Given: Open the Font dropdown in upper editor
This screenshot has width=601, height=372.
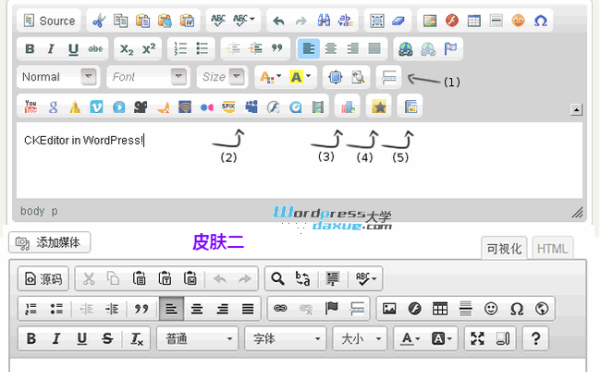Looking at the screenshot, I should [148, 77].
